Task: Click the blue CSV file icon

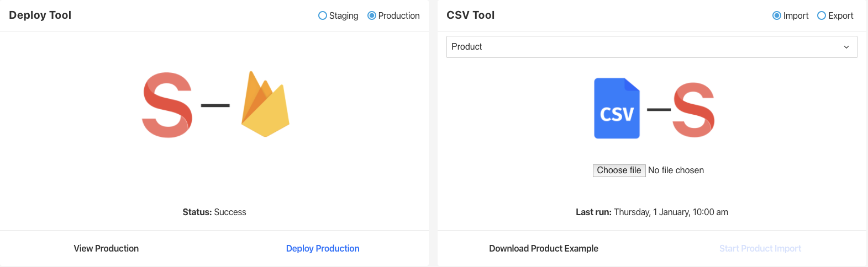Action: (617, 109)
